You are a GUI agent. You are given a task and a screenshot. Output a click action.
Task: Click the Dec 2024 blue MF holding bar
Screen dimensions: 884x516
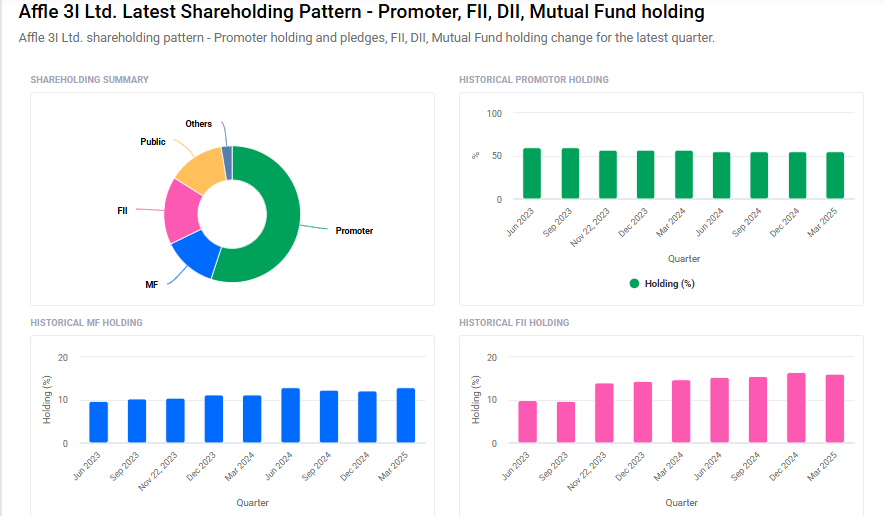(x=367, y=417)
